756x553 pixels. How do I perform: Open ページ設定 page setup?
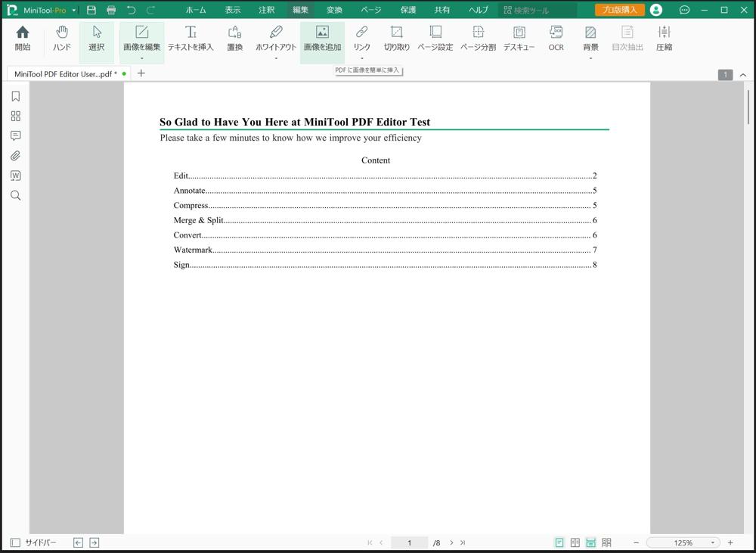pyautogui.click(x=435, y=39)
